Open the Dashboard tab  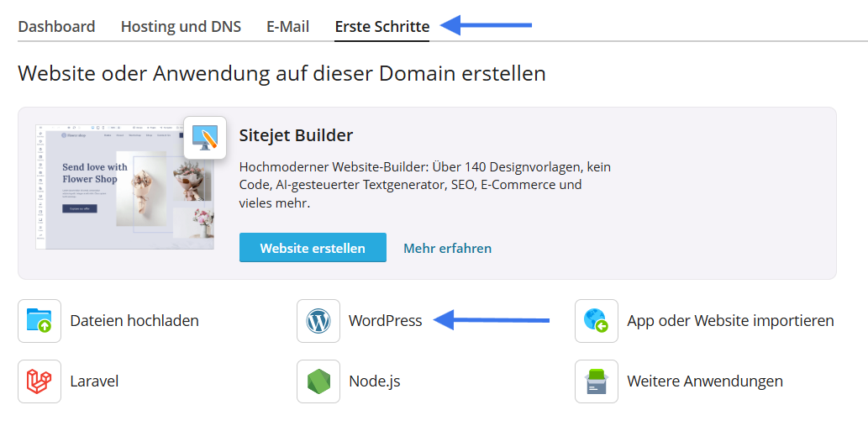tap(56, 26)
